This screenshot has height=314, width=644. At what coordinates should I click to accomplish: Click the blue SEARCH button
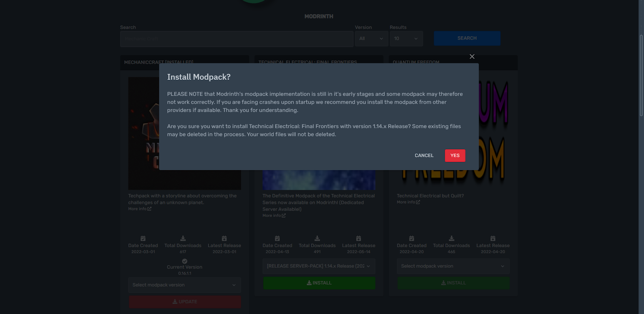pyautogui.click(x=467, y=38)
